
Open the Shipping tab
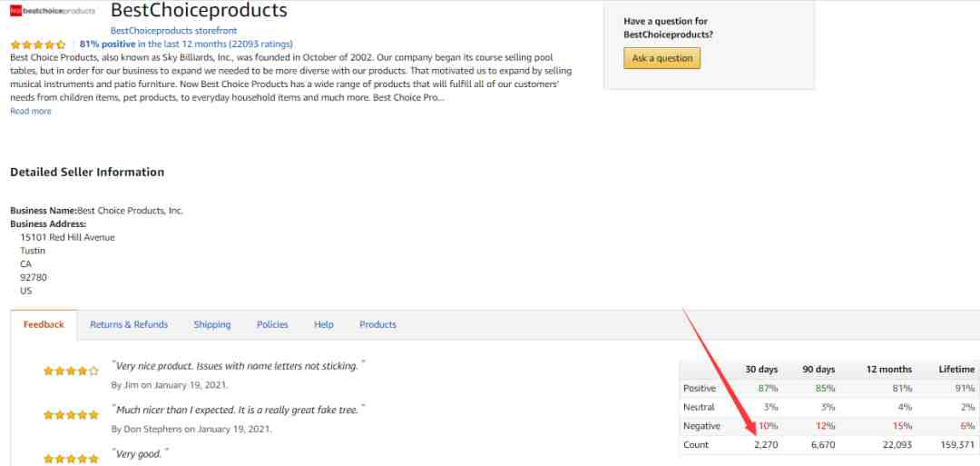click(x=211, y=324)
